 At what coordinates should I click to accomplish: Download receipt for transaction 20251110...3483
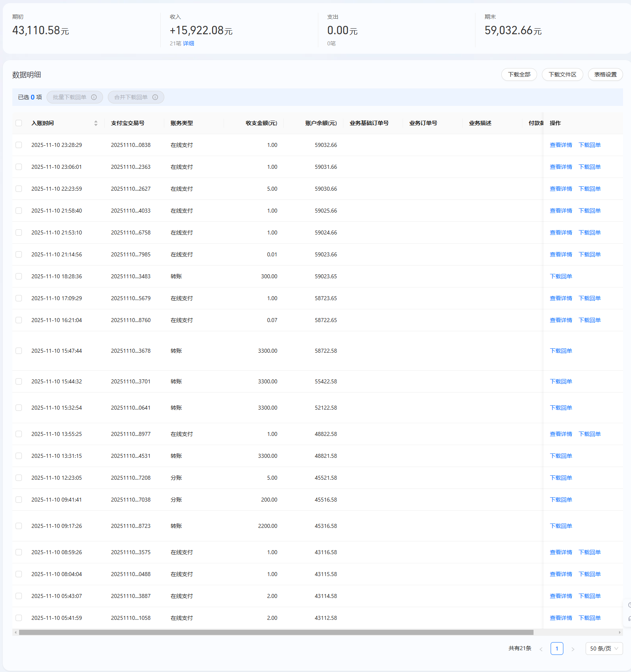coord(561,276)
